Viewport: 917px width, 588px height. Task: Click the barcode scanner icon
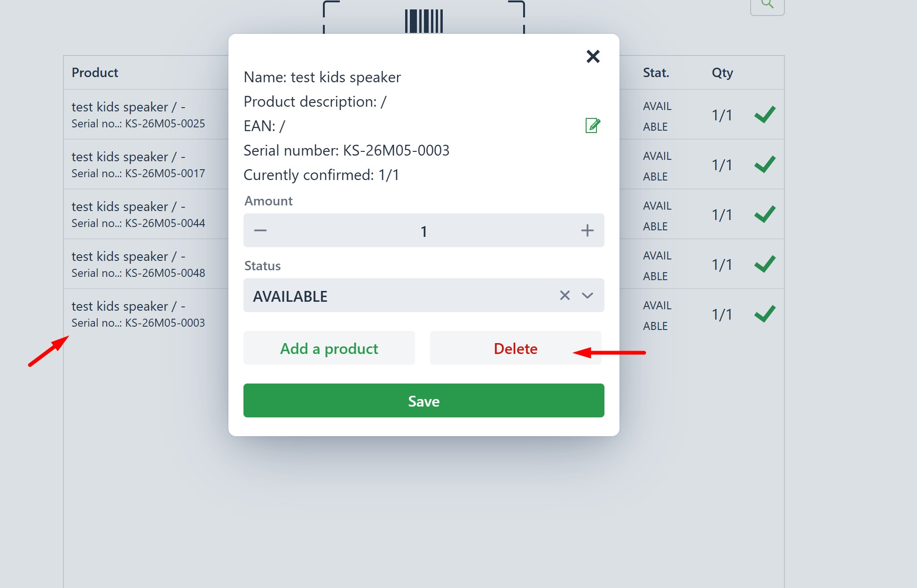point(424,21)
